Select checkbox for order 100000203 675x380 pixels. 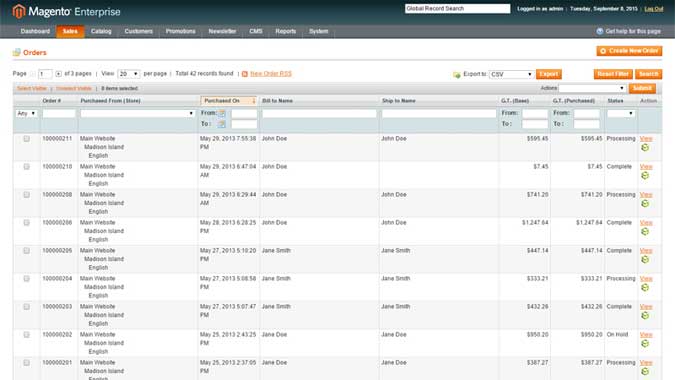point(27,306)
